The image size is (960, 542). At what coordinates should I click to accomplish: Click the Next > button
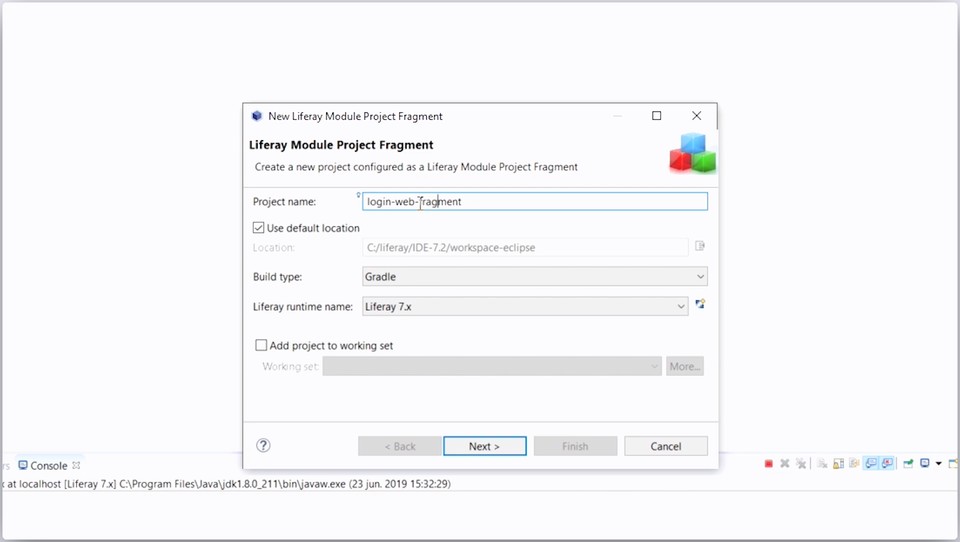click(484, 446)
